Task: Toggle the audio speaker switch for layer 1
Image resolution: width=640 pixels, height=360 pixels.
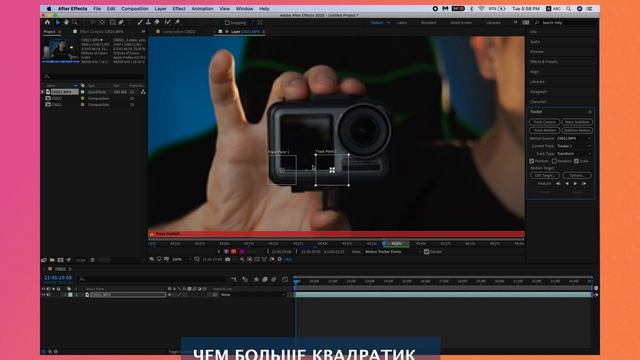Action: (49, 295)
